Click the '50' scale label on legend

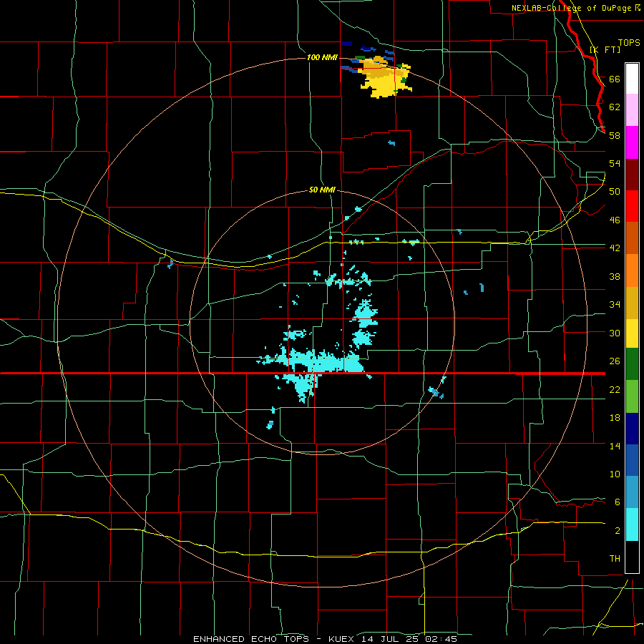(615, 192)
